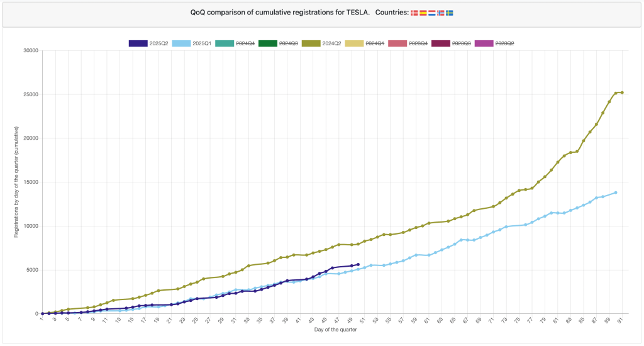Click the last 2025Q2 dark blue data point
Screen dimensions: 644x346
coord(358,265)
